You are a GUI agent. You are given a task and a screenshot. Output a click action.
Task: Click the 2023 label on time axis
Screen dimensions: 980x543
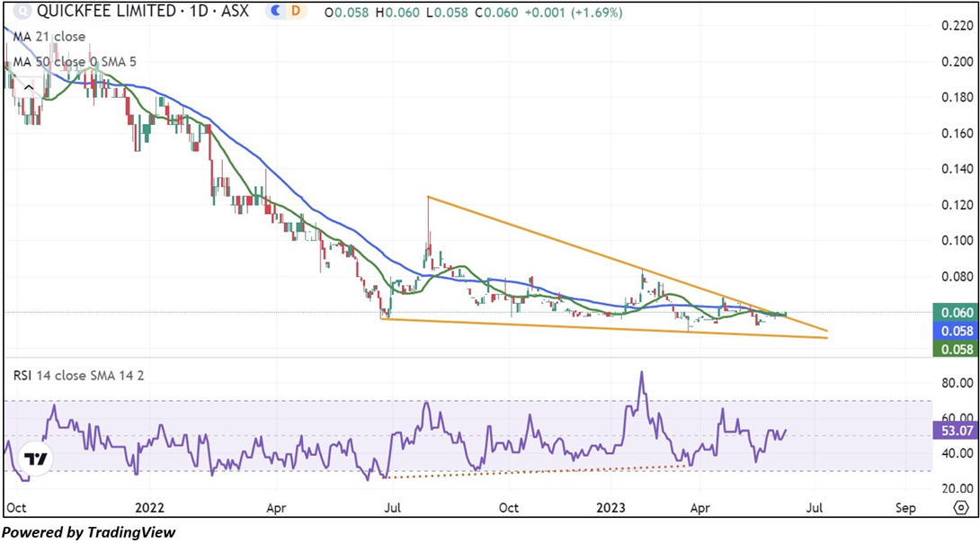[610, 507]
